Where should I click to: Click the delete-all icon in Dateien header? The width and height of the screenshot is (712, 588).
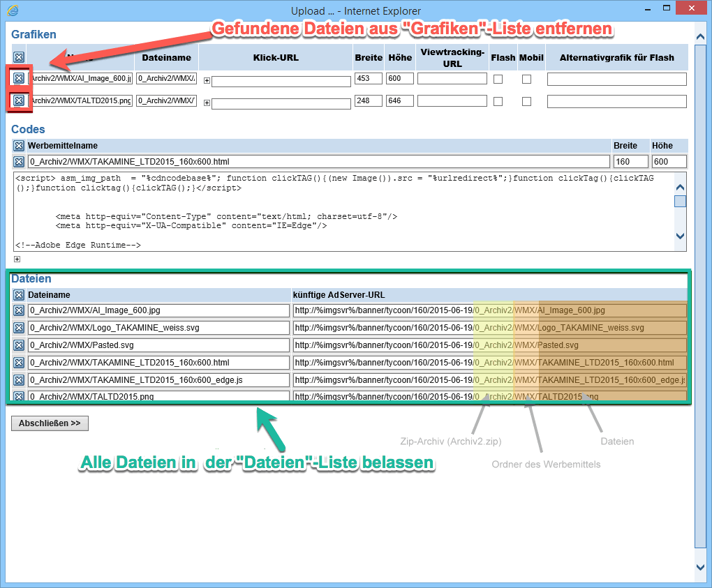coord(19,295)
